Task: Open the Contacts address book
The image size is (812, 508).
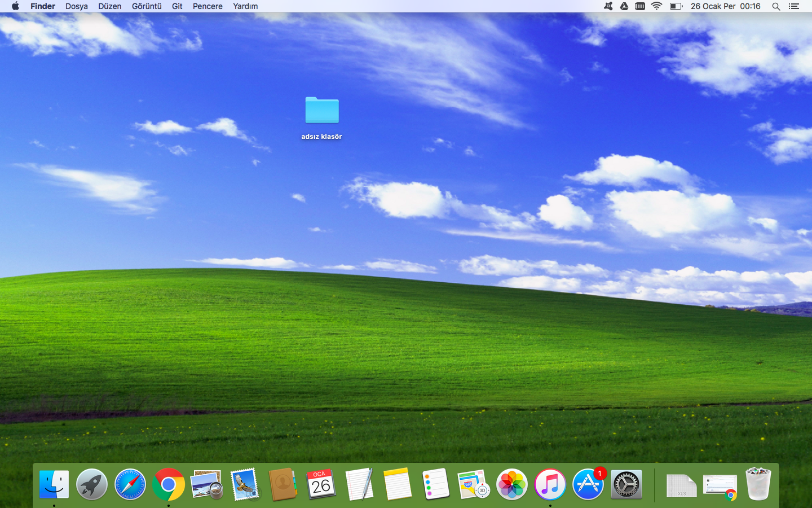Action: [283, 485]
